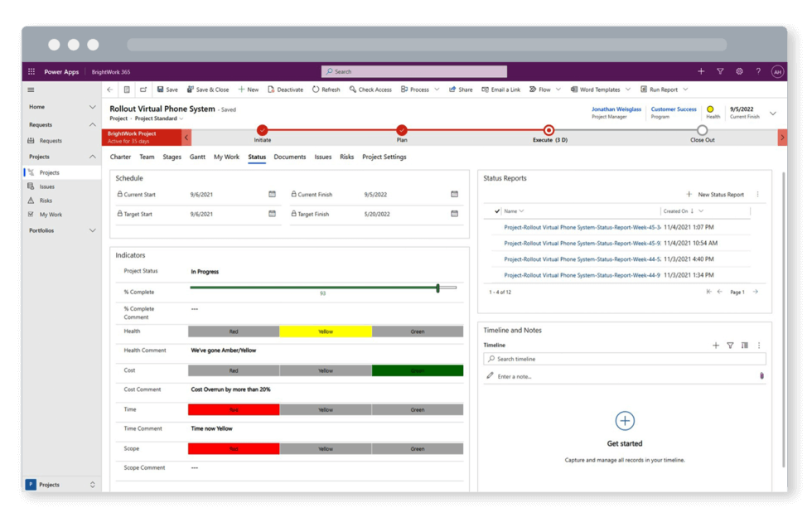Collapse the Projects section in the sidebar

[91, 156]
